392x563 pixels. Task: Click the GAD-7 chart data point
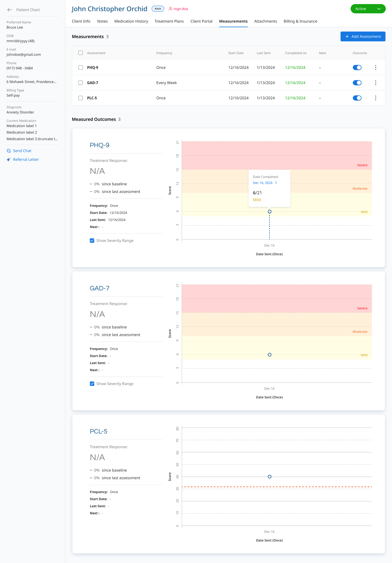click(269, 355)
